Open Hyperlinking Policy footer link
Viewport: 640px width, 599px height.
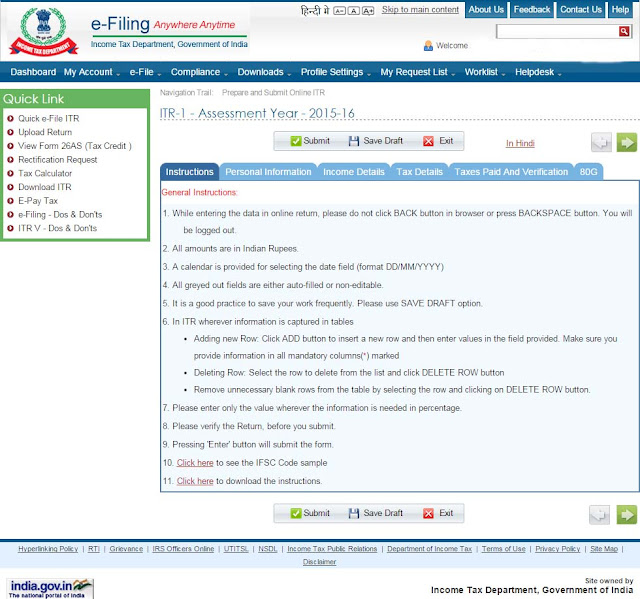(48, 549)
